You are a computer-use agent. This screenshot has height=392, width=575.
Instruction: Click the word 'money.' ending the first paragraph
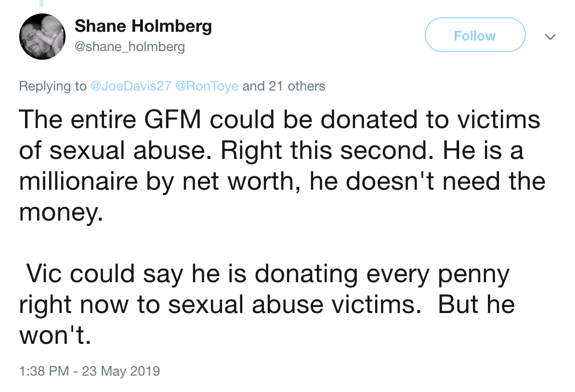pos(61,213)
